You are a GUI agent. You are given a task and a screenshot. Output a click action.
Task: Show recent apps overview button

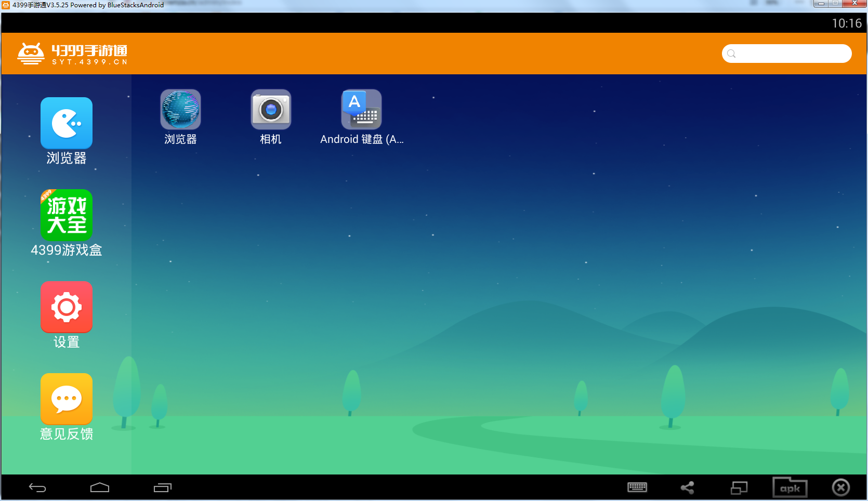pos(163,487)
